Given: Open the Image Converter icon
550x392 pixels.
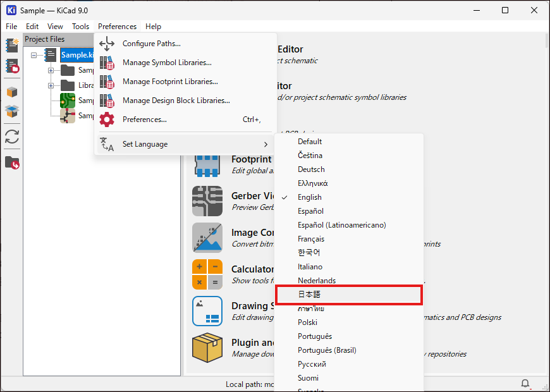Looking at the screenshot, I should (x=207, y=238).
